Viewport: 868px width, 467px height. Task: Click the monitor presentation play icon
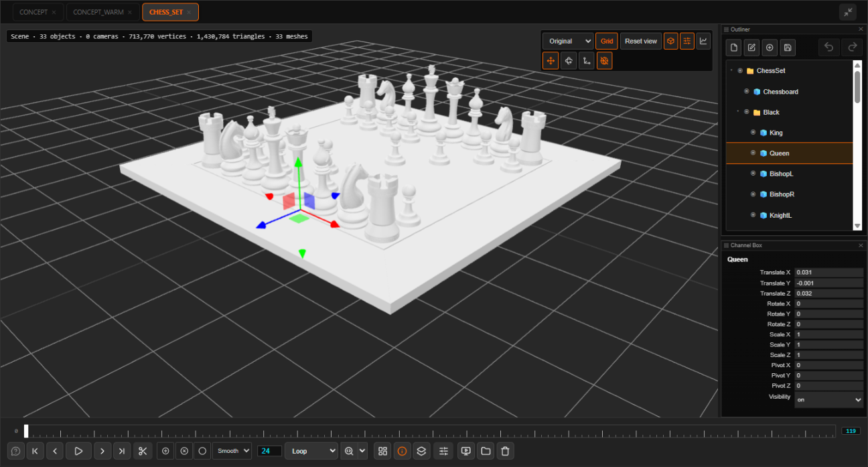click(466, 451)
